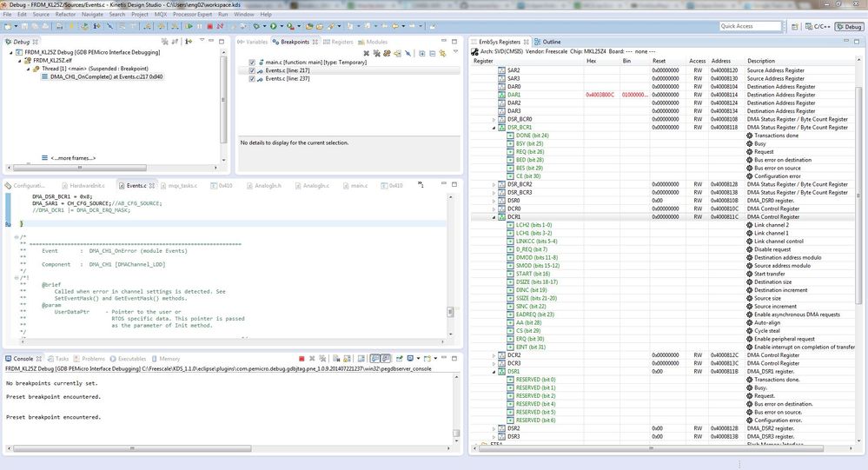Expand all items in Breakpoints view

[421, 53]
